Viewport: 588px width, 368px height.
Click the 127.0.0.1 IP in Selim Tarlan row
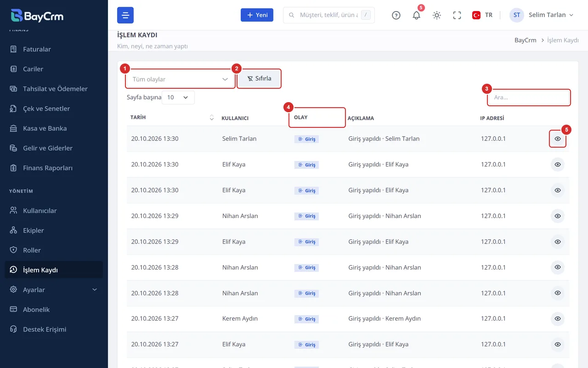[x=493, y=138]
